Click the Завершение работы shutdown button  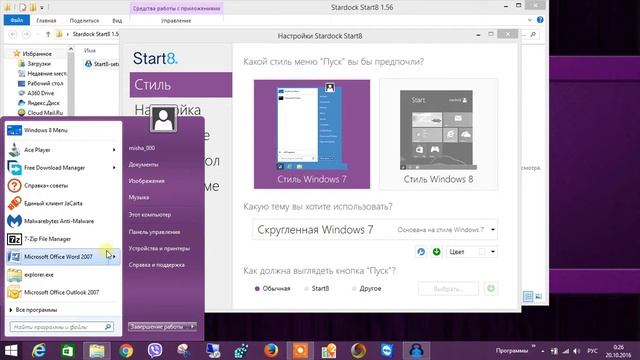(x=159, y=327)
